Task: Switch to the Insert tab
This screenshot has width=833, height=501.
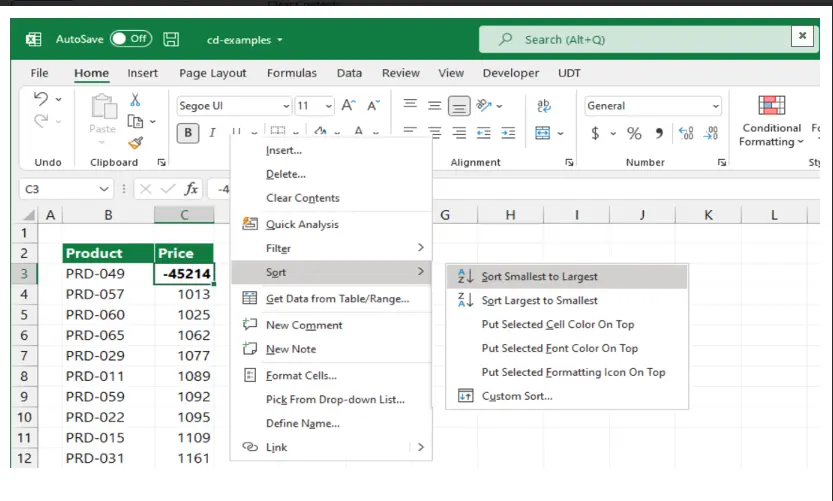Action: pos(142,73)
